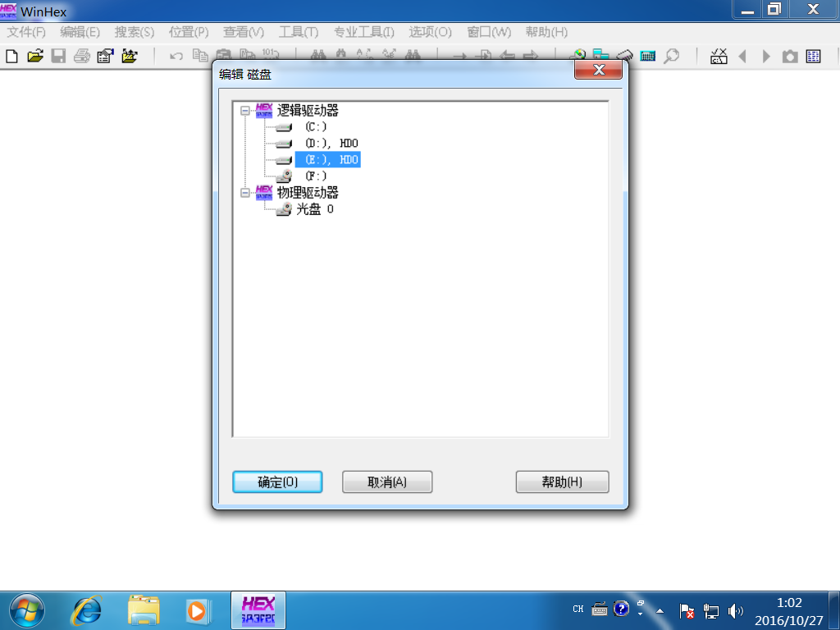Open Windows Media Player from taskbar
This screenshot has height=630, width=840.
[199, 610]
